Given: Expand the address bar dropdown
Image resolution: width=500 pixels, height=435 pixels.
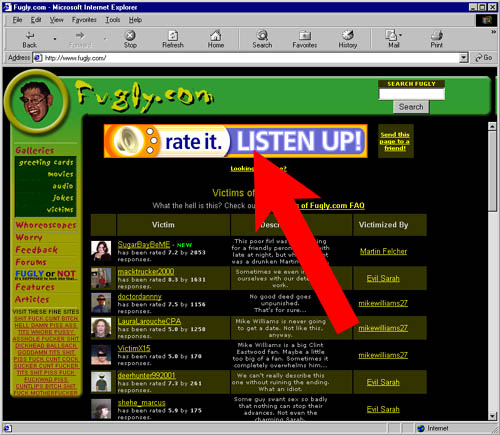Looking at the screenshot, I should (x=464, y=58).
